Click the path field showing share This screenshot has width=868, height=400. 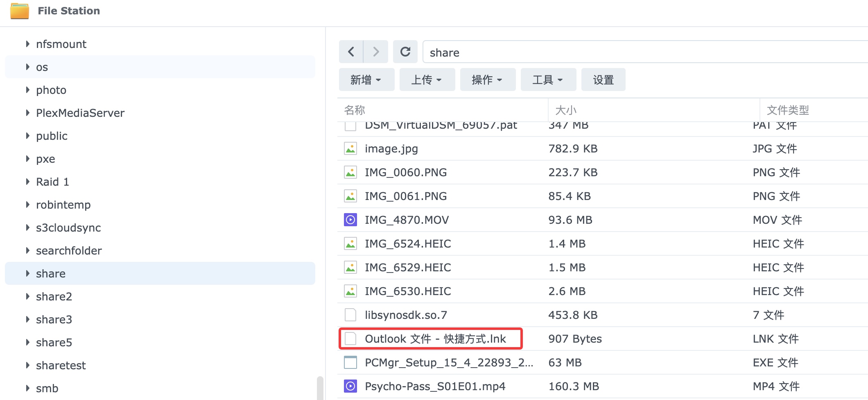[x=614, y=52]
